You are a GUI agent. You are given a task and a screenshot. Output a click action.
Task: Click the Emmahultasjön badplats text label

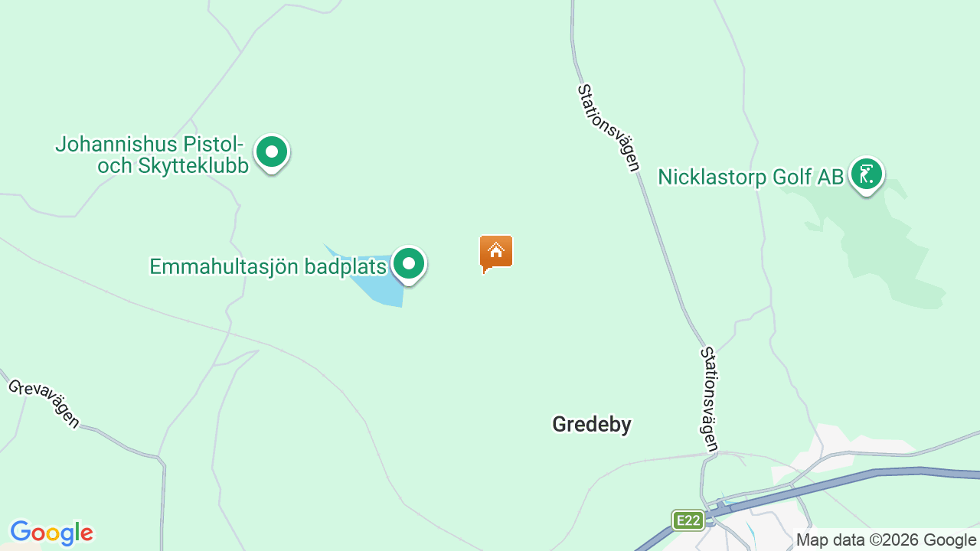pos(268,266)
